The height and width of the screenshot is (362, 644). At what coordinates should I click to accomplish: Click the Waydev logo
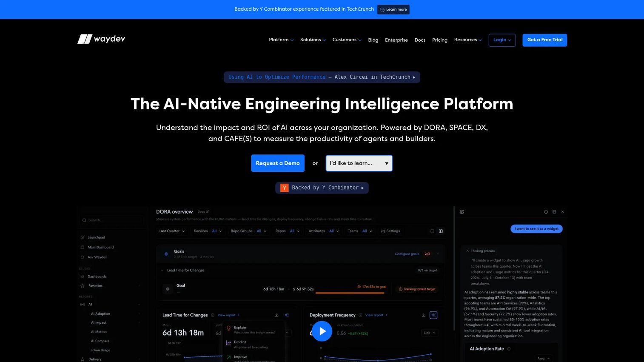(x=101, y=39)
